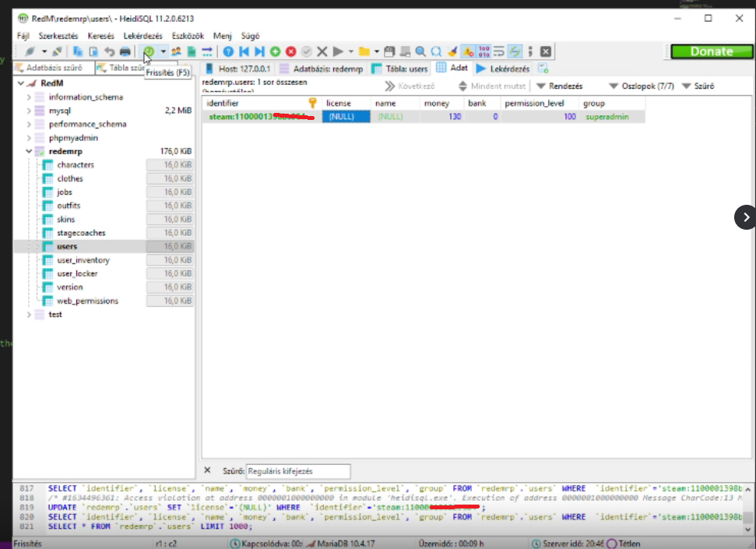The height and width of the screenshot is (549, 756).
Task: Click the blue Help question mark icon
Action: coord(228,51)
